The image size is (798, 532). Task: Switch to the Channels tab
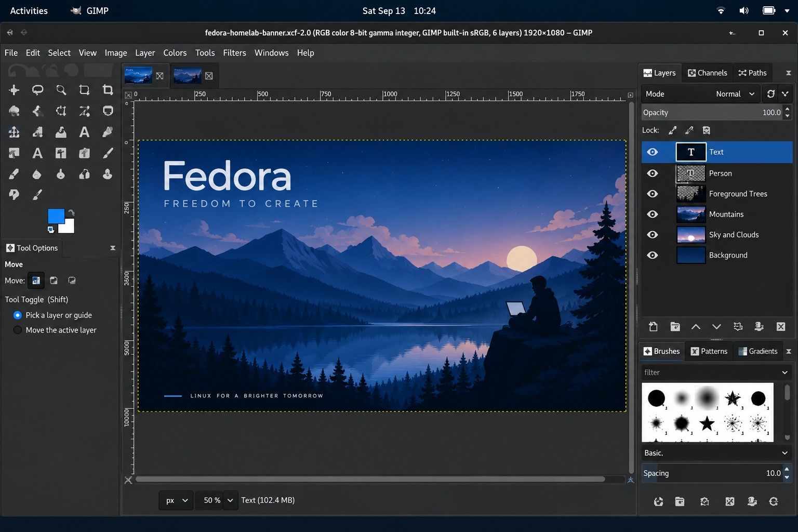(x=707, y=73)
